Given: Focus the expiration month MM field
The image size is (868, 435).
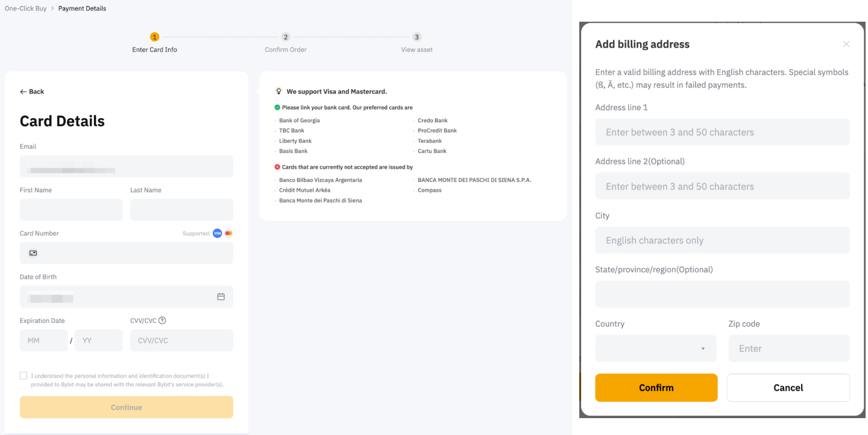Looking at the screenshot, I should [x=43, y=340].
